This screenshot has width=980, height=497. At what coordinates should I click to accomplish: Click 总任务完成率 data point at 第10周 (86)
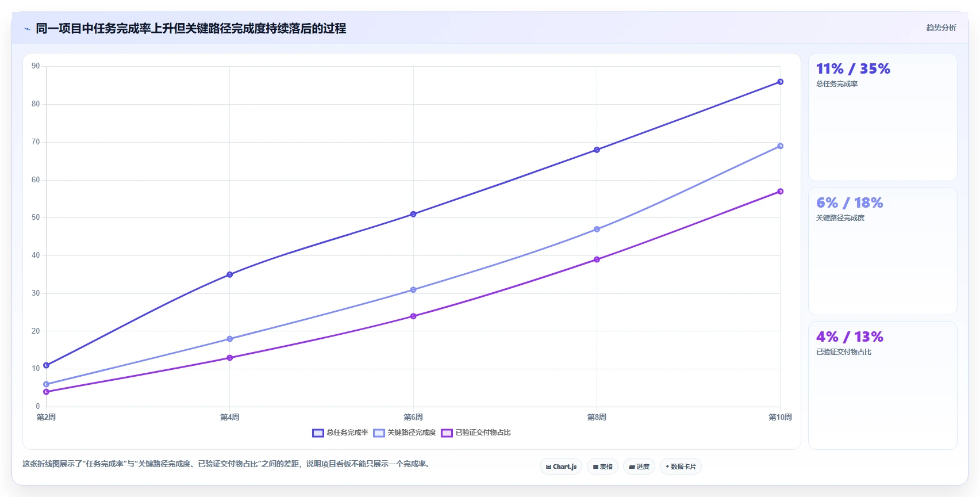pos(780,82)
